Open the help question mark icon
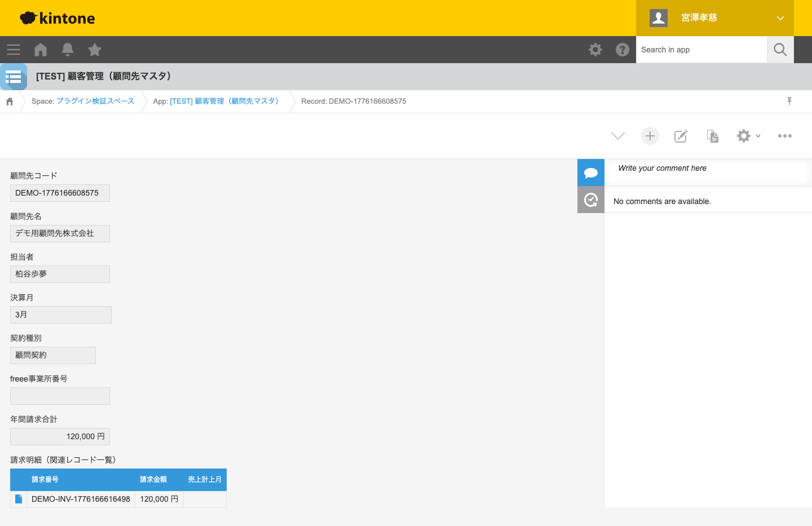The image size is (812, 526). click(x=623, y=50)
